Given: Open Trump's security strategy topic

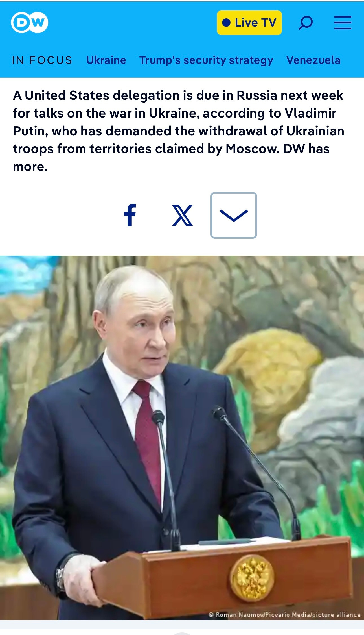Looking at the screenshot, I should coord(206,60).
